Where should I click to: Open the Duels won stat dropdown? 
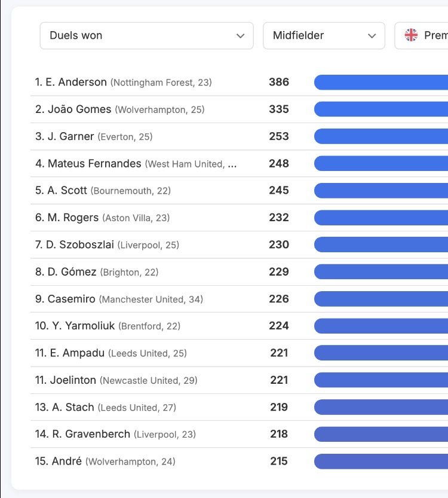146,36
